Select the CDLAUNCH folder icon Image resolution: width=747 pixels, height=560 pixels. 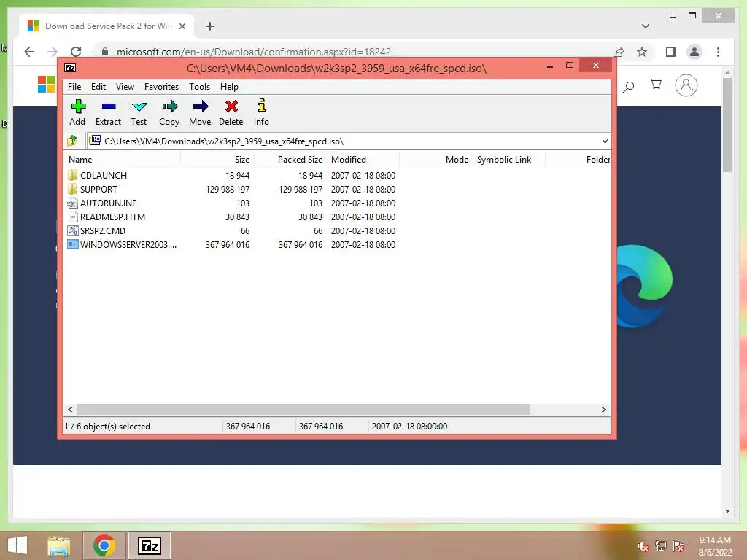coord(72,175)
